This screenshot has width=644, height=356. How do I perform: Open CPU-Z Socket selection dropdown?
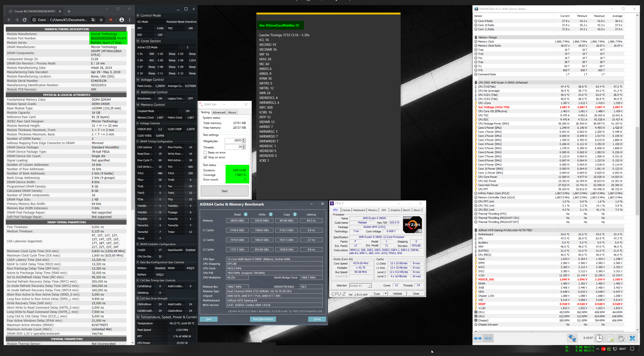click(x=369, y=286)
